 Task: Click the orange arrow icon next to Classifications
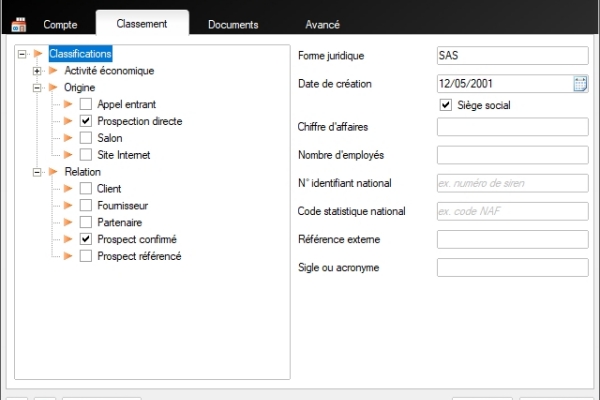click(39, 54)
